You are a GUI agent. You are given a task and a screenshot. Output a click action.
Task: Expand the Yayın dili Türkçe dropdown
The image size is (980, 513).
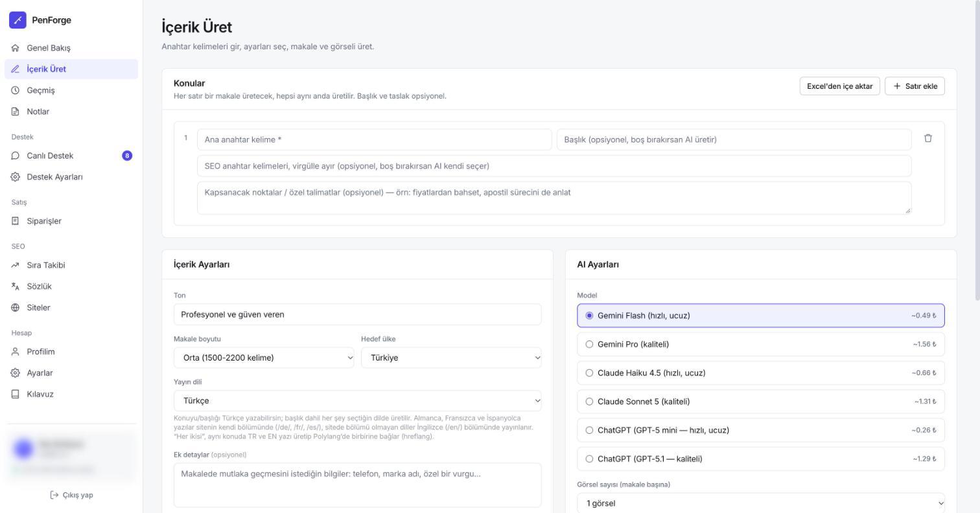[x=358, y=401]
